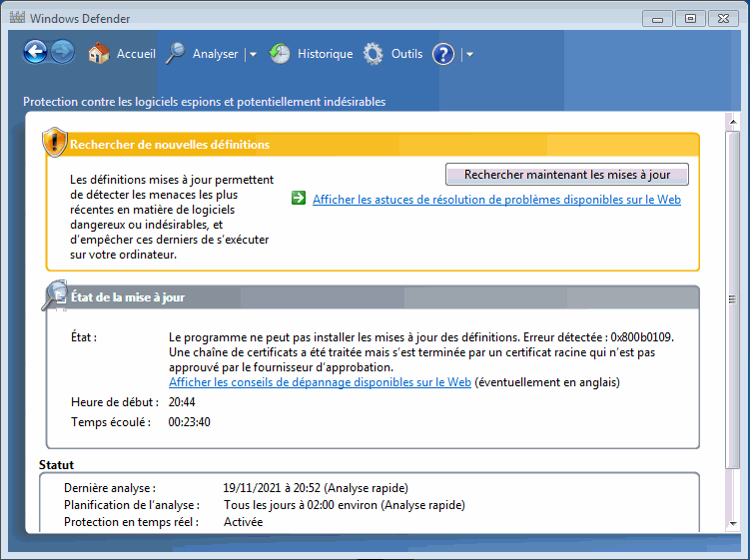Click the État de la mise à jour heading
The height and width of the screenshot is (560, 750).
[128, 297]
